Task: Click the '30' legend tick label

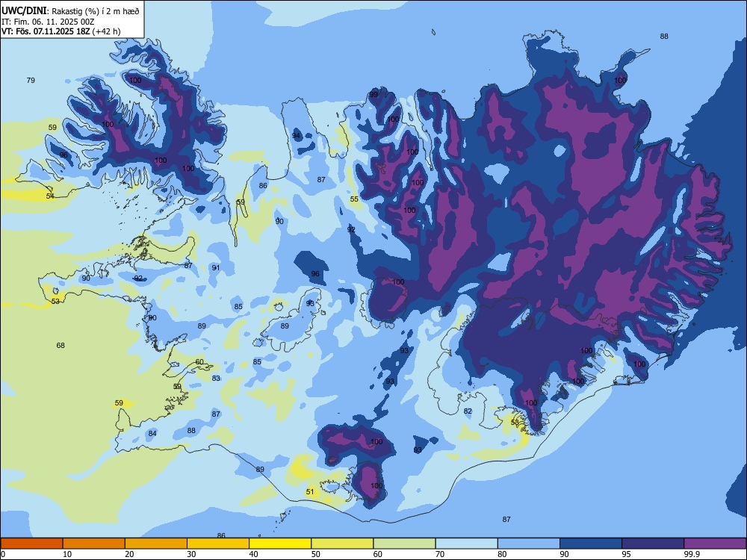Action: click(191, 554)
